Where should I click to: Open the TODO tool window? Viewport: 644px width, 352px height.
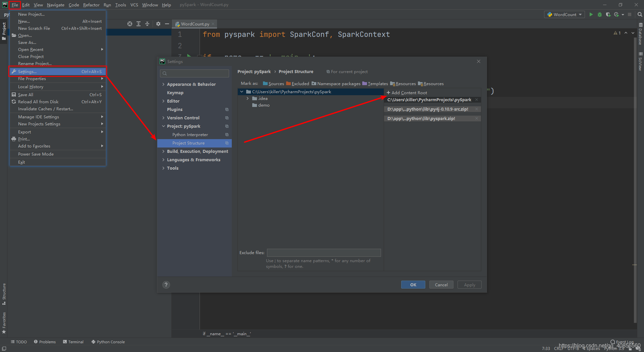coord(19,342)
